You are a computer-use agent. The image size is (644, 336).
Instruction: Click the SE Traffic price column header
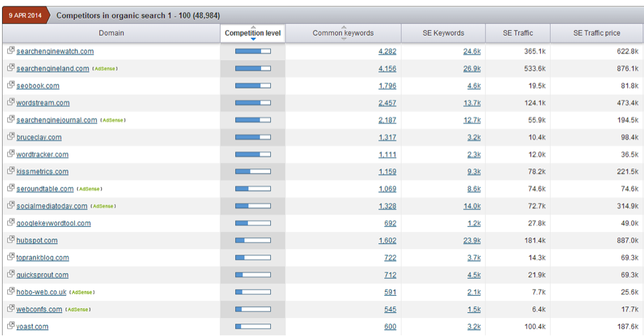point(596,33)
